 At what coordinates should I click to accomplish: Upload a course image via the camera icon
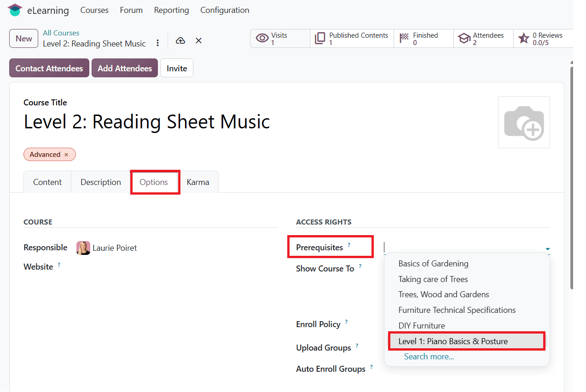point(524,122)
